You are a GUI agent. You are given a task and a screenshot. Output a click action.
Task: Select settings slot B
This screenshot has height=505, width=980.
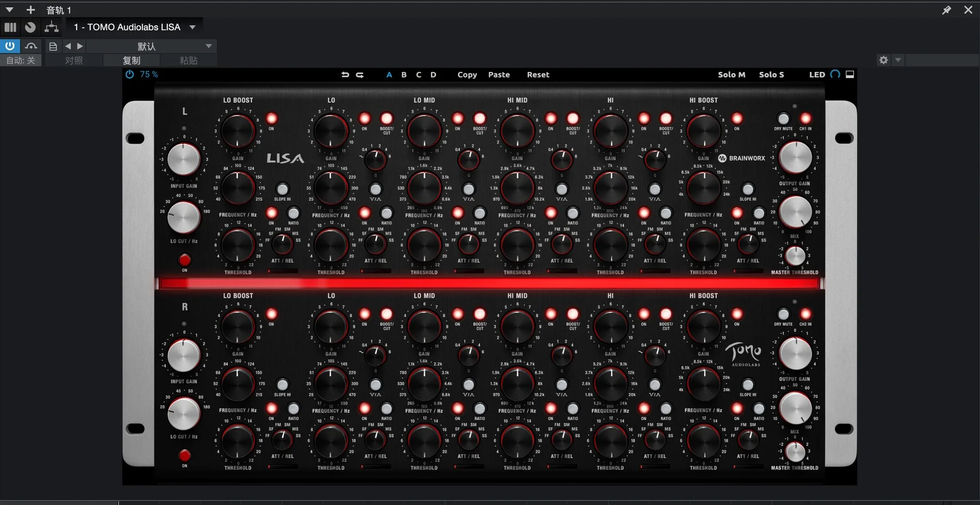click(x=404, y=75)
